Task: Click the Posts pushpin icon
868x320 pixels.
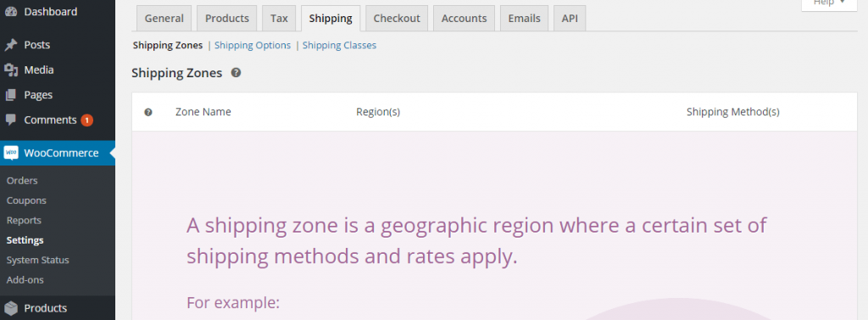Action: coord(11,45)
